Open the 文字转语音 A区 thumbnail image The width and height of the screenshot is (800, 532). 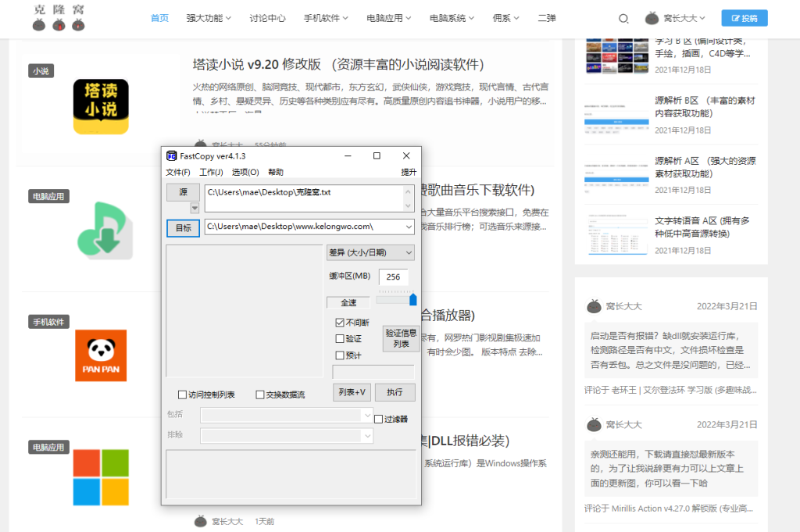tap(616, 235)
